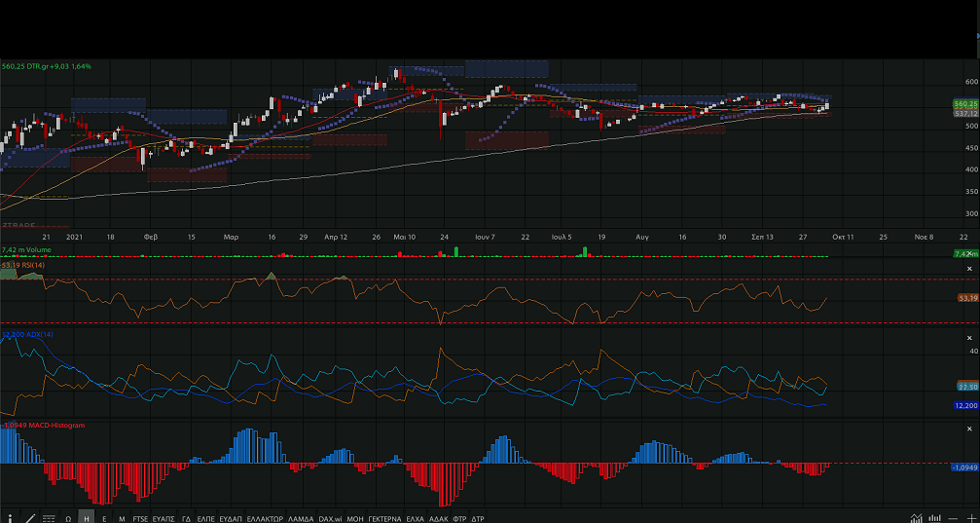Image resolution: width=980 pixels, height=523 pixels.
Task: Switch to the ΕΛΛΑΚΤΩΡ symbol tab
Action: coord(265,518)
